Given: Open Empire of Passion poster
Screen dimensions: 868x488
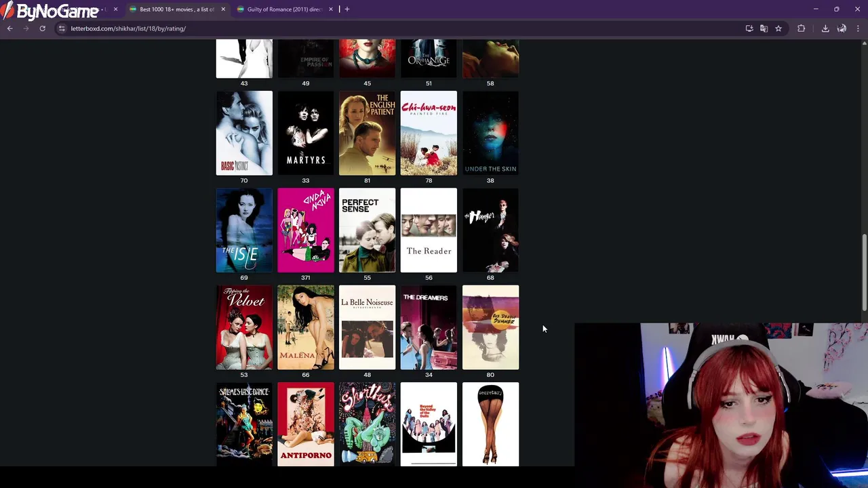Looking at the screenshot, I should coord(306,58).
